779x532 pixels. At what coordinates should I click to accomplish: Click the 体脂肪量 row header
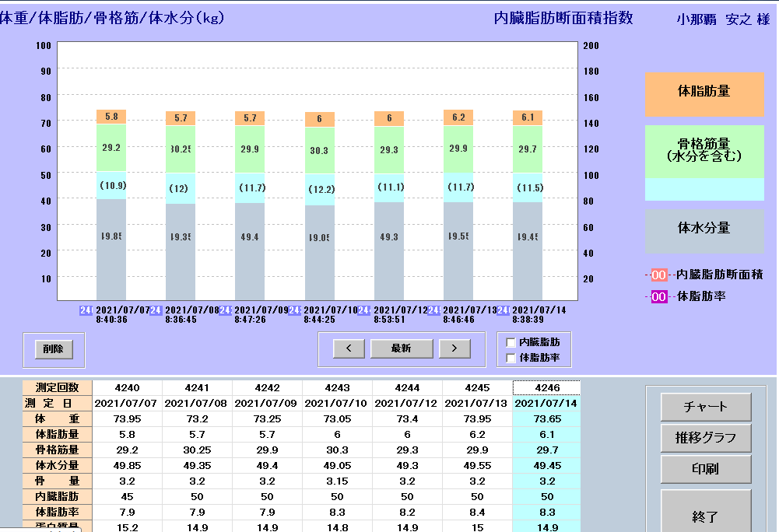[57, 434]
